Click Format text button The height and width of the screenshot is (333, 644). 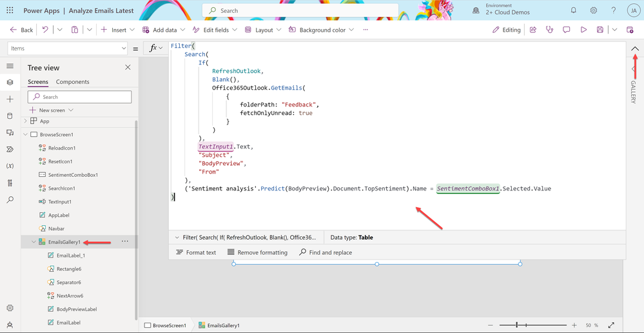click(x=196, y=252)
